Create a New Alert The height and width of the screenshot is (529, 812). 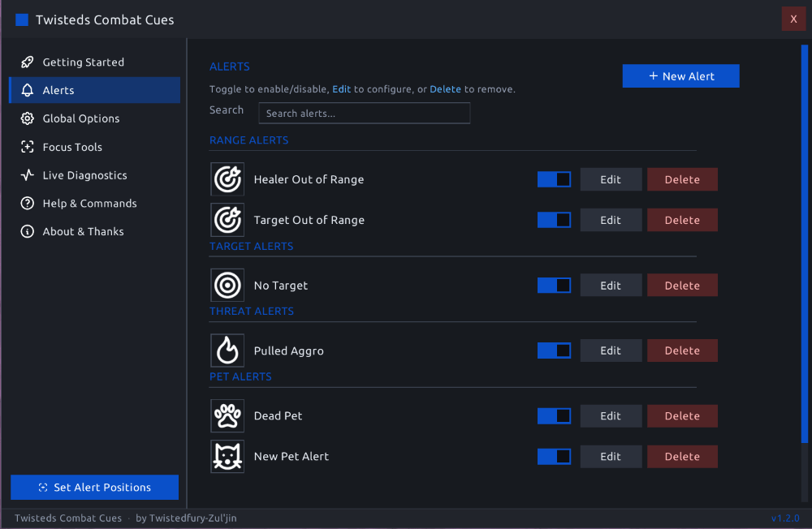coord(681,76)
